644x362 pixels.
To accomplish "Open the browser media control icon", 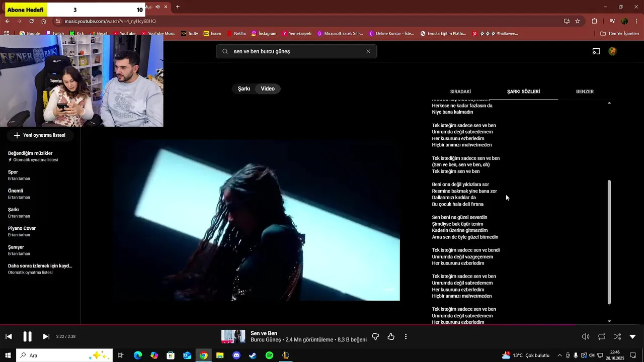I will [612, 21].
